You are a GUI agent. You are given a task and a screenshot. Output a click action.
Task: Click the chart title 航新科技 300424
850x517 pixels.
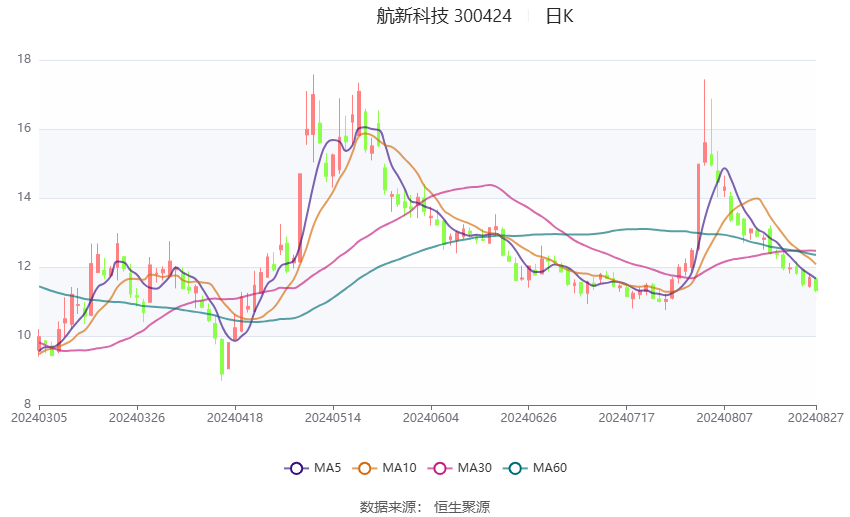click(x=443, y=16)
